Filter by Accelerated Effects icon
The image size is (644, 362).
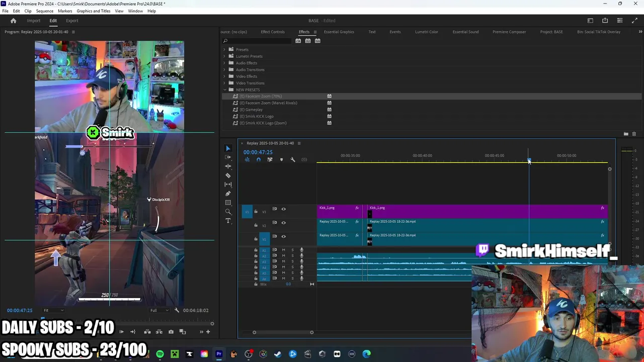(298, 41)
